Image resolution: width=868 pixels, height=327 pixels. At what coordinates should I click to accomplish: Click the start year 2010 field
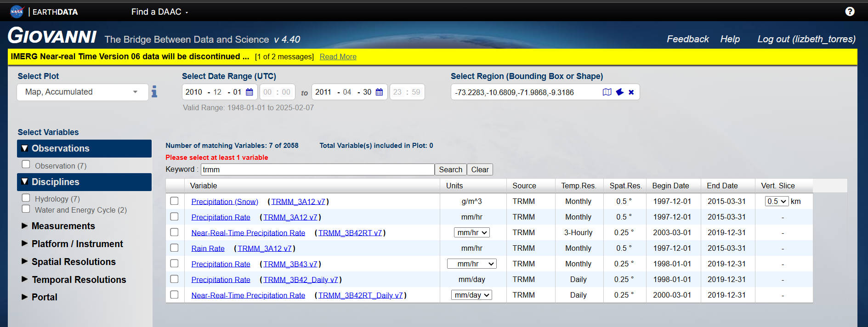pos(194,92)
